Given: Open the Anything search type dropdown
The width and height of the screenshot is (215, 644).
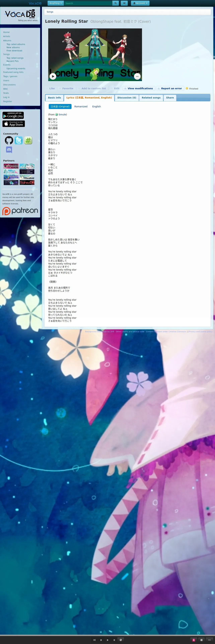Looking at the screenshot, I should 56,3.
